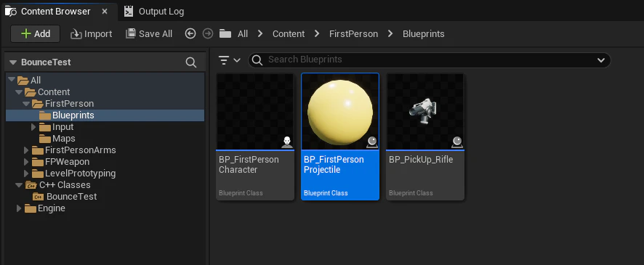
Task: Open the asset filter options dropdown
Action: (229, 60)
